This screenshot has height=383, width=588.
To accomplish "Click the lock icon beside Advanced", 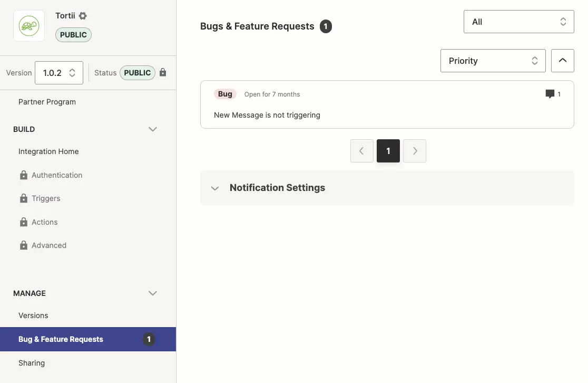I will click(x=24, y=245).
